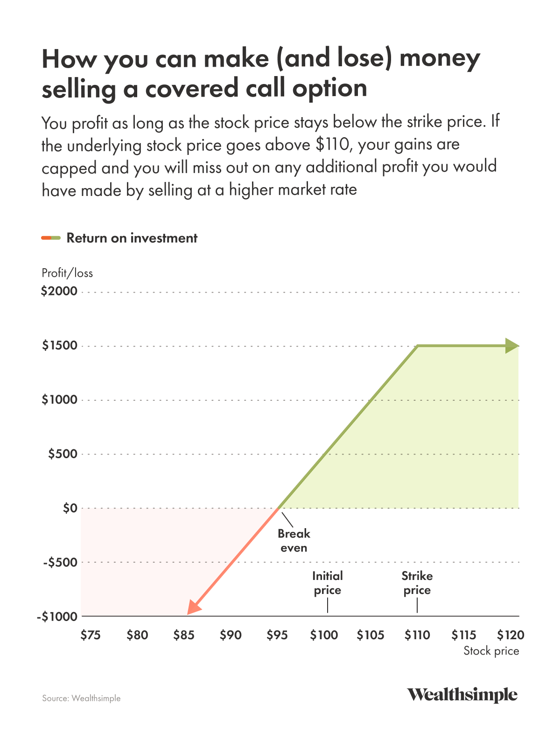Click the $1500 y-axis label
The height and width of the screenshot is (747, 560).
click(59, 346)
